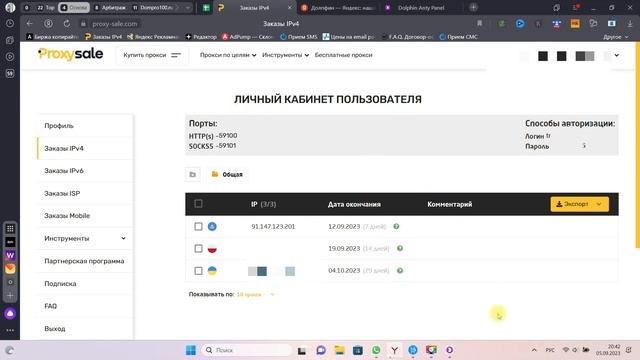Check the 04.10.2023 row checkbox
This screenshot has width=640, height=360.
(x=198, y=271)
